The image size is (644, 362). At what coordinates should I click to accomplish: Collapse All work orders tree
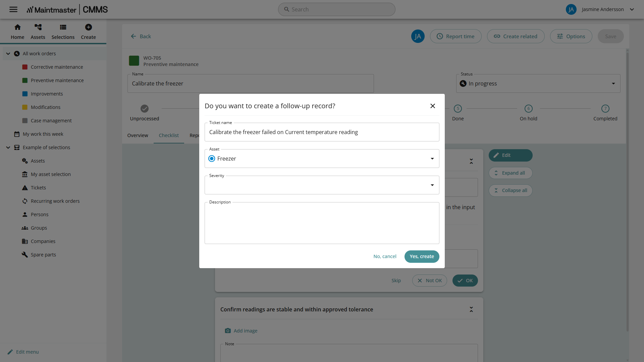(8, 54)
